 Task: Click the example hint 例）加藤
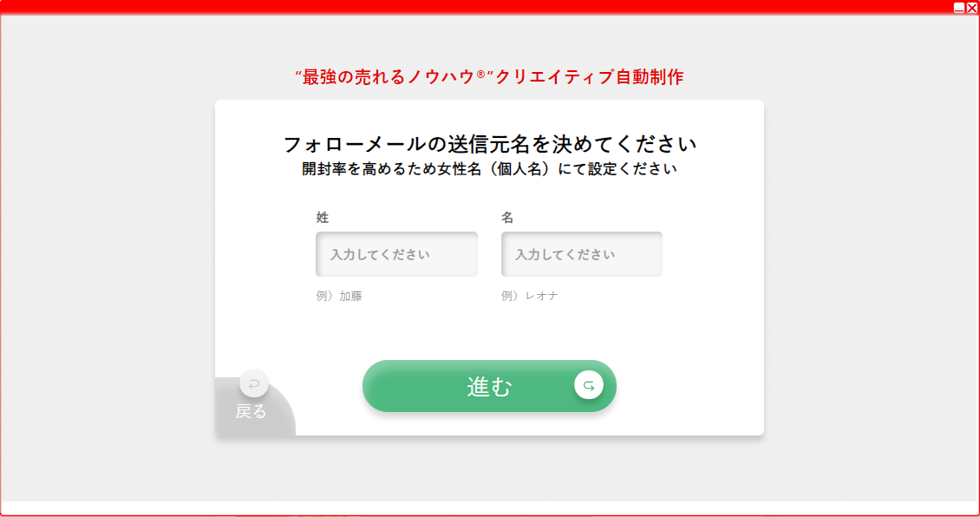tap(339, 297)
